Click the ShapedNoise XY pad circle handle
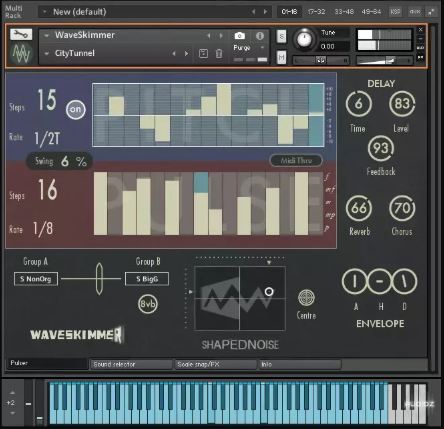The width and height of the screenshot is (444, 429). coord(269,292)
